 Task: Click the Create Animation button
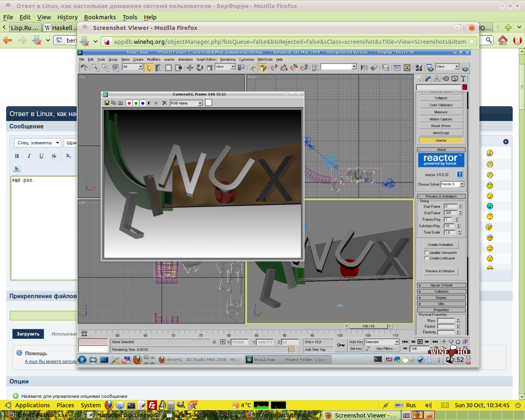point(441,245)
